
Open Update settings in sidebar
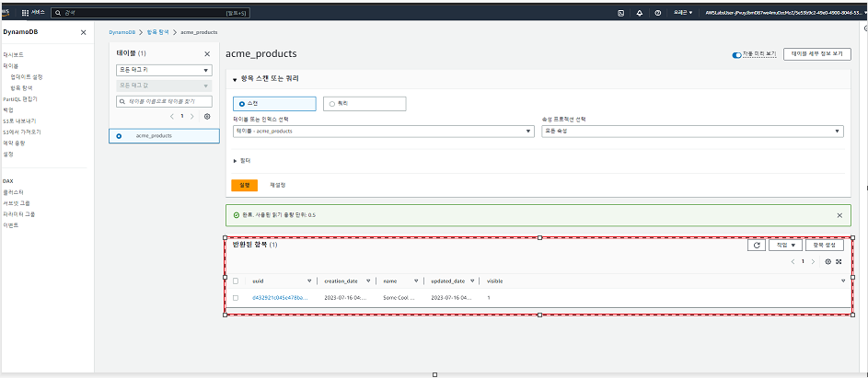pos(27,77)
